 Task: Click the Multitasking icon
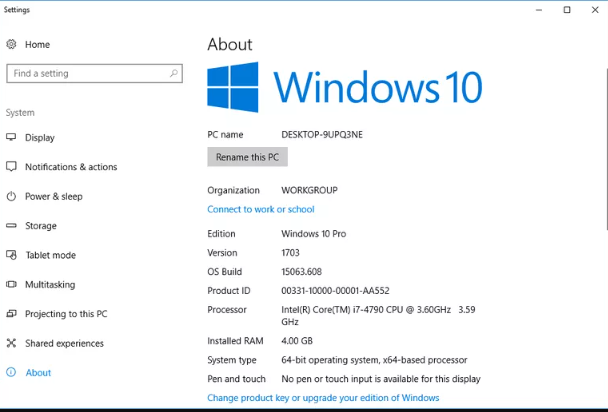[x=11, y=284]
